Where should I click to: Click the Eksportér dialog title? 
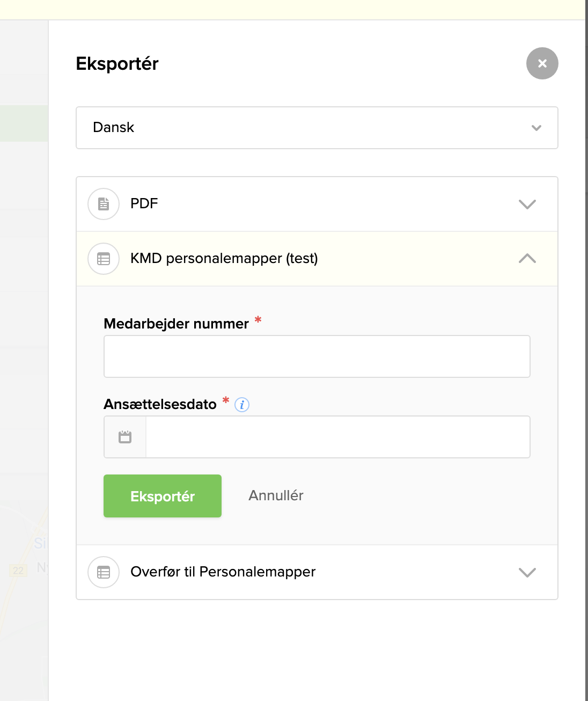[x=117, y=63]
